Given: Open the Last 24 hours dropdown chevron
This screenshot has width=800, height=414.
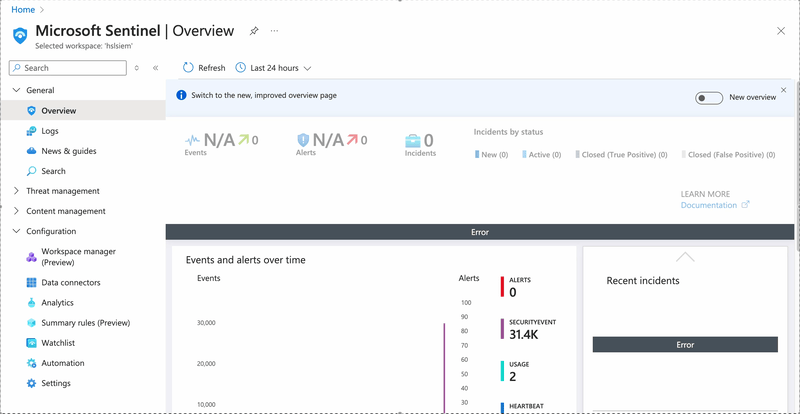Looking at the screenshot, I should click(x=307, y=68).
